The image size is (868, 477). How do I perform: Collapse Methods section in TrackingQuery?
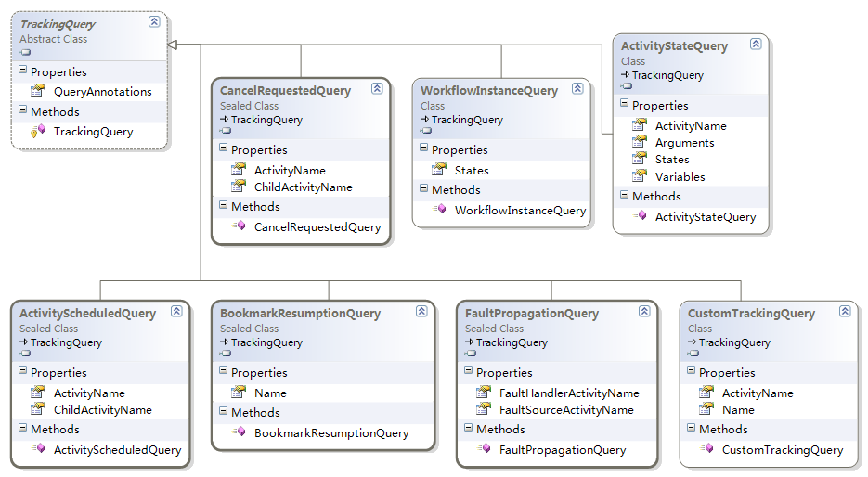[22, 110]
